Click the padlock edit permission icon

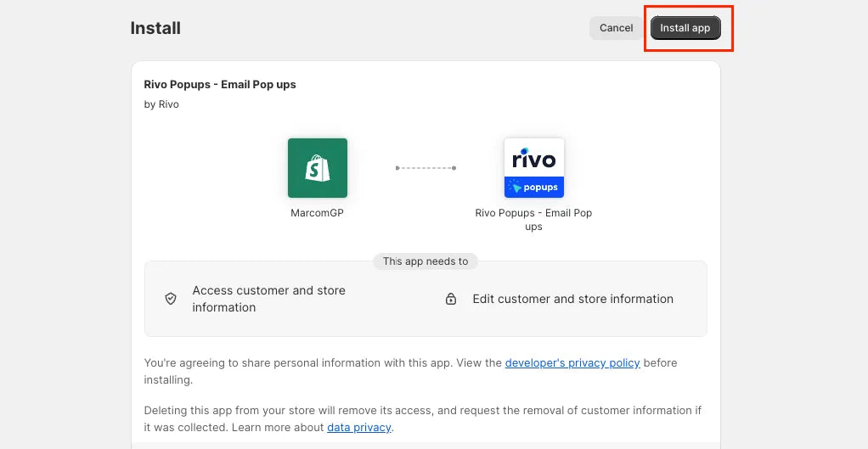(451, 299)
